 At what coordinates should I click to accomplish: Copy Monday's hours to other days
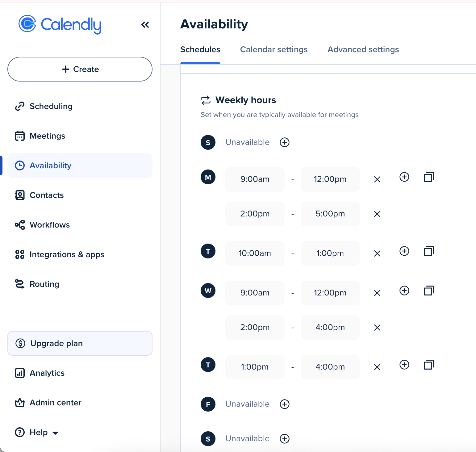pos(429,177)
